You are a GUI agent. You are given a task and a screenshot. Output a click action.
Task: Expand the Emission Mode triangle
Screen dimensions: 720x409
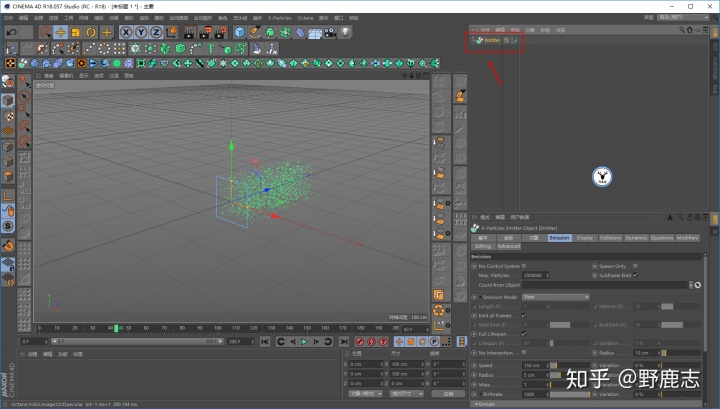tap(480, 297)
